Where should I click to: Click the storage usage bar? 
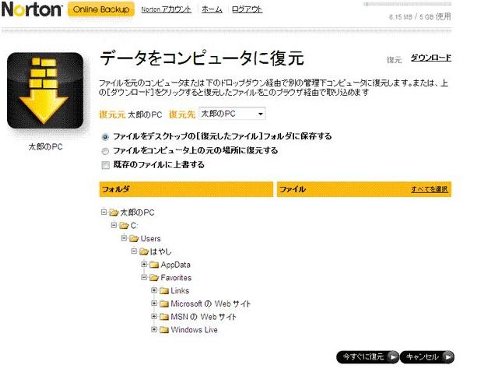[x=407, y=4]
